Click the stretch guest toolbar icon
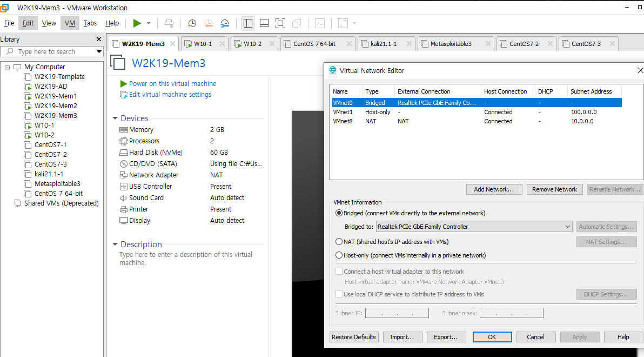Image resolution: width=644 pixels, height=357 pixels. coord(343,23)
